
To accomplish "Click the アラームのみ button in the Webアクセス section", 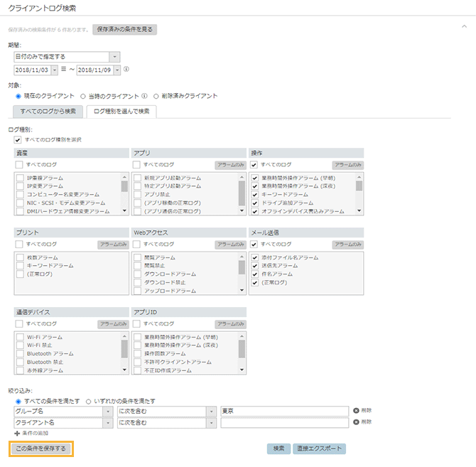I will [x=229, y=244].
